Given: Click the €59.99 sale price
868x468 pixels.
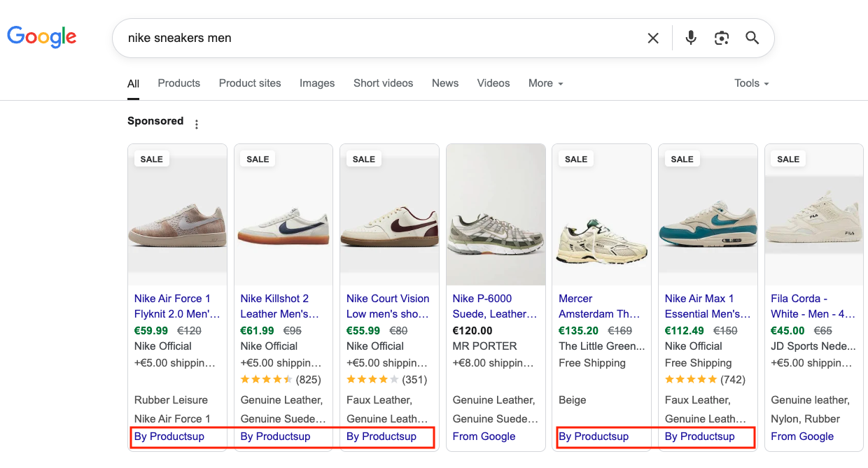Looking at the screenshot, I should coord(151,331).
